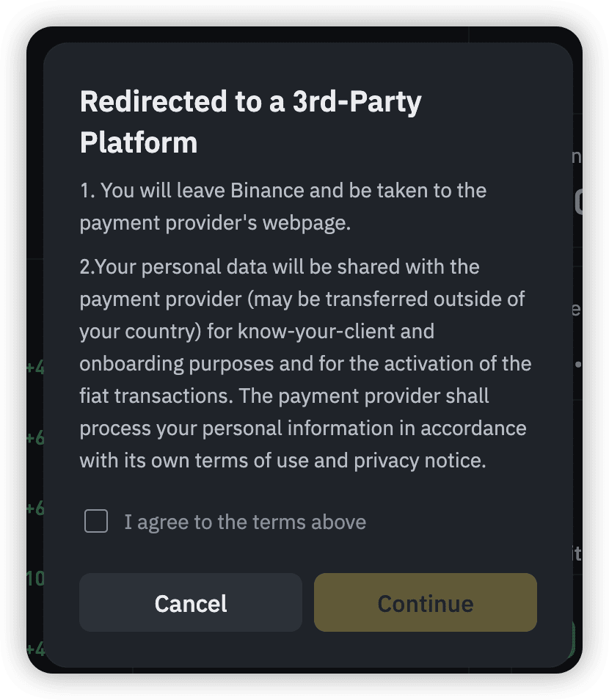Click the "Redirected to a 3rd-Party" heading line
Image resolution: width=609 pixels, height=700 pixels.
[x=250, y=102]
